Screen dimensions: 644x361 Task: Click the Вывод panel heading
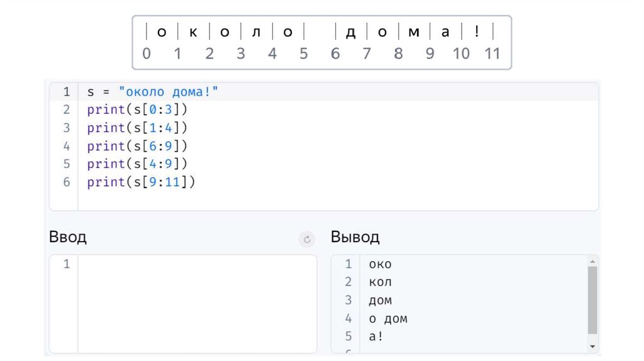point(355,237)
